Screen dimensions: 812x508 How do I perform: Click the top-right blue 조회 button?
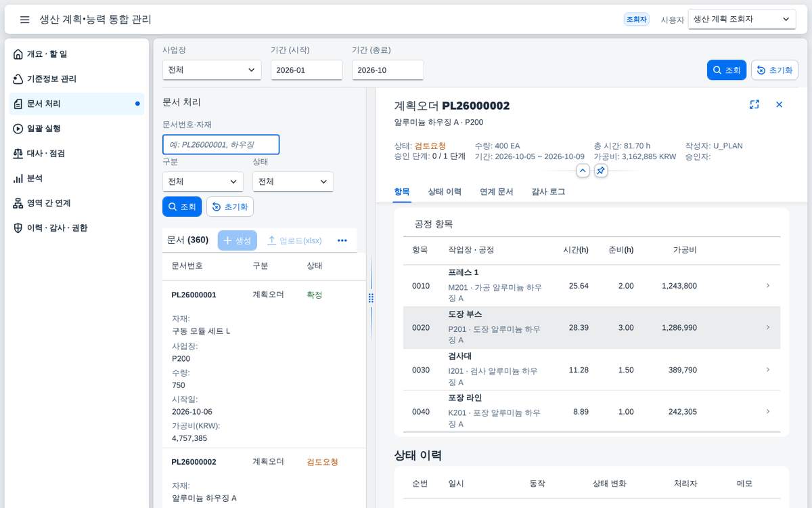coord(726,70)
